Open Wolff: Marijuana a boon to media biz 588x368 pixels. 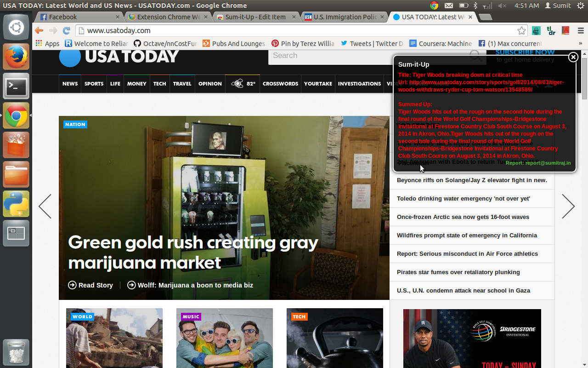(190, 285)
